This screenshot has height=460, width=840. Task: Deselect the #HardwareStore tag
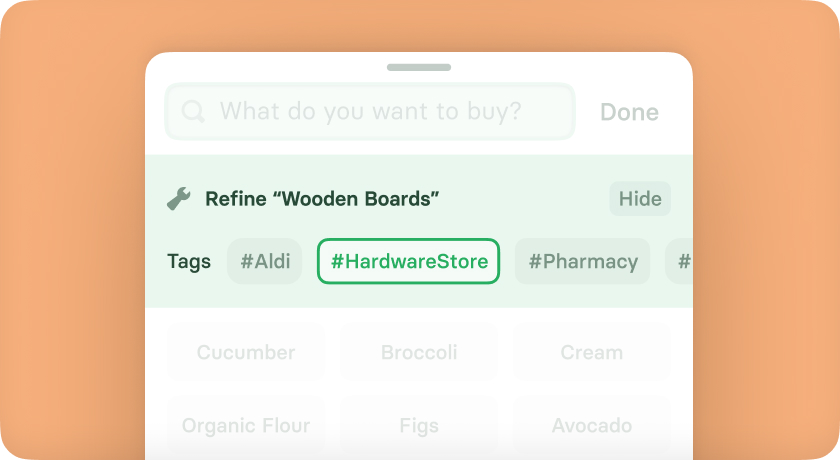409,261
